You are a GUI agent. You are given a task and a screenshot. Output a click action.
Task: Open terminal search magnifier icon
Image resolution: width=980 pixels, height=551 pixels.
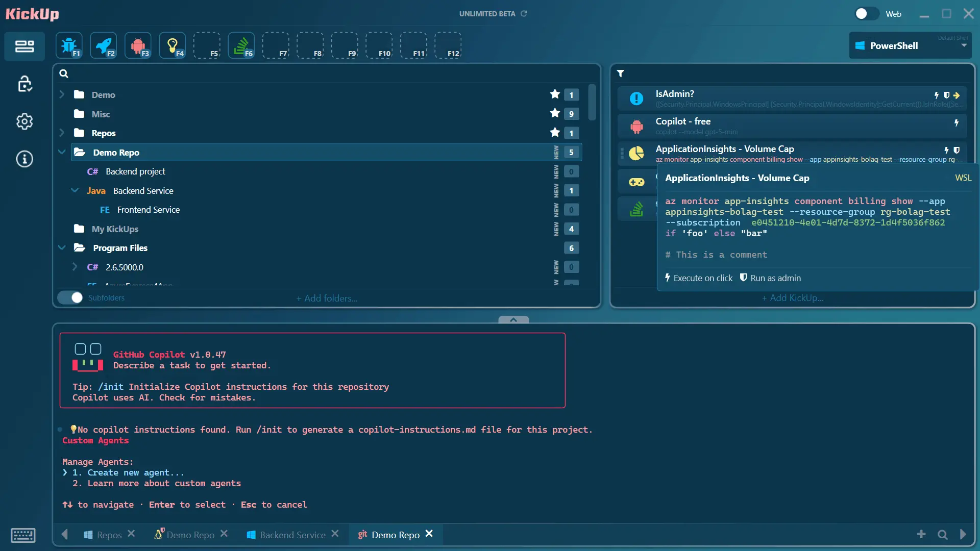coord(943,534)
